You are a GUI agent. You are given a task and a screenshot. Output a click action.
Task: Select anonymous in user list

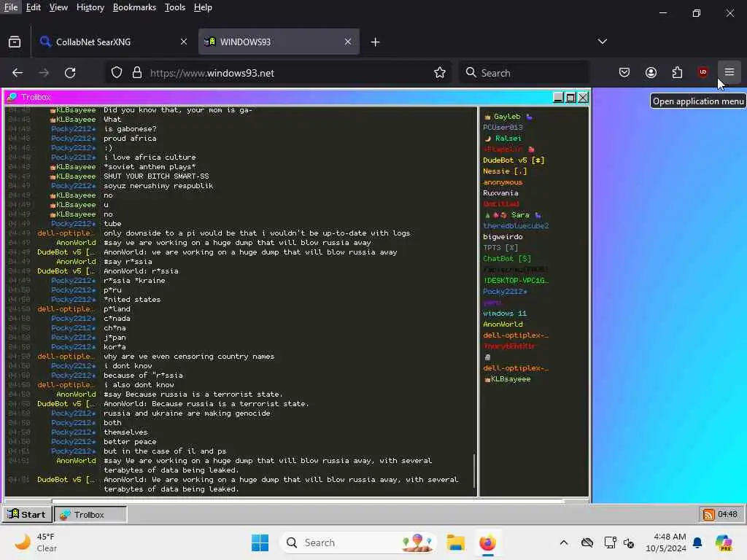503,182
